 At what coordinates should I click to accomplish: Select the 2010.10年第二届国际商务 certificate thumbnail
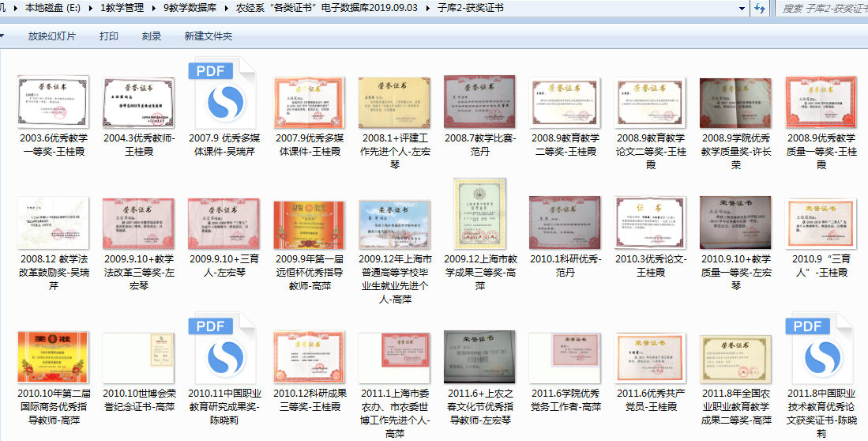pos(53,357)
